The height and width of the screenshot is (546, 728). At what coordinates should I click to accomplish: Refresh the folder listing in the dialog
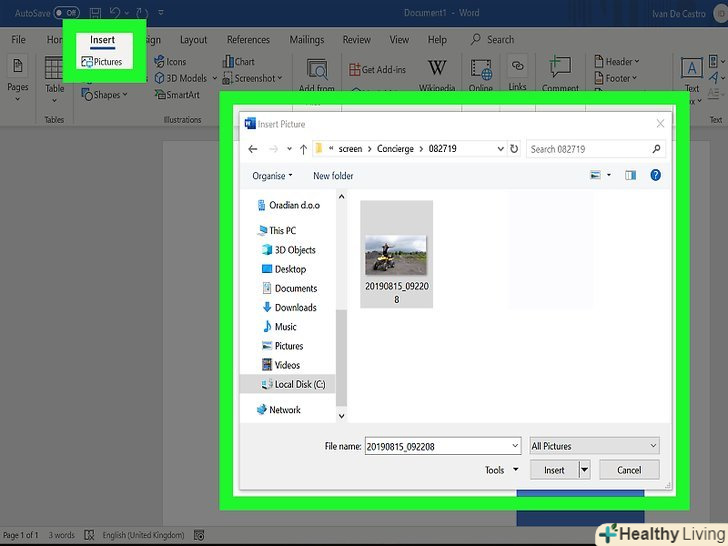tap(514, 149)
